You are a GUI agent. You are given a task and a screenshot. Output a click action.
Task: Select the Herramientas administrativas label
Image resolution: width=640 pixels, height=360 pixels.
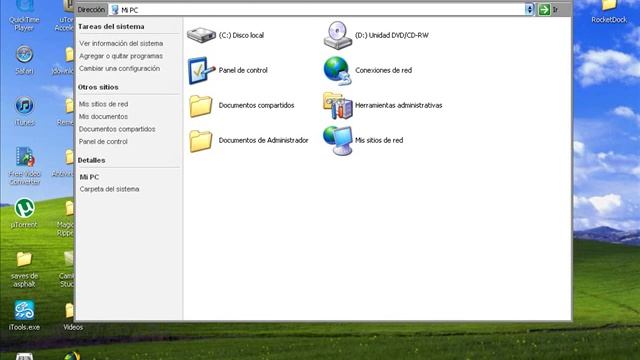click(x=398, y=105)
